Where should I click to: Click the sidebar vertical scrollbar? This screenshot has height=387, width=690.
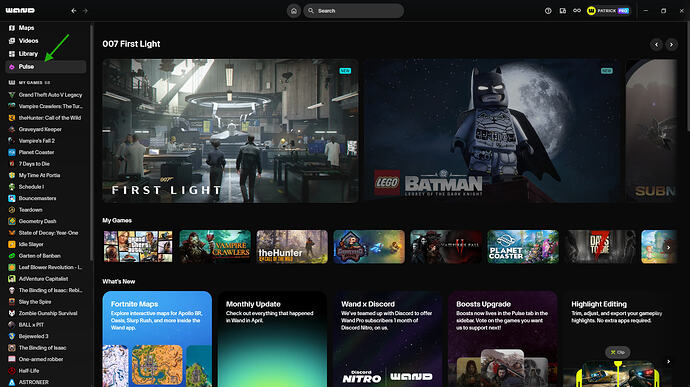[92, 142]
